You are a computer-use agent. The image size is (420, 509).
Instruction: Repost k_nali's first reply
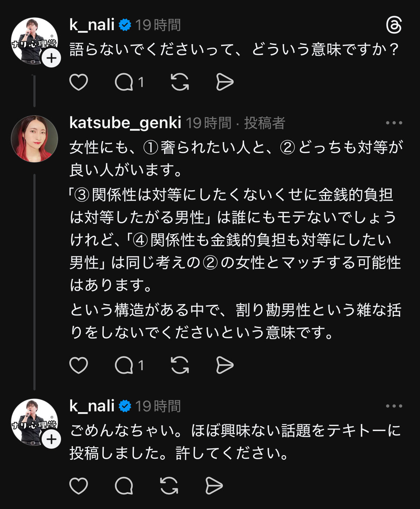[x=180, y=82]
